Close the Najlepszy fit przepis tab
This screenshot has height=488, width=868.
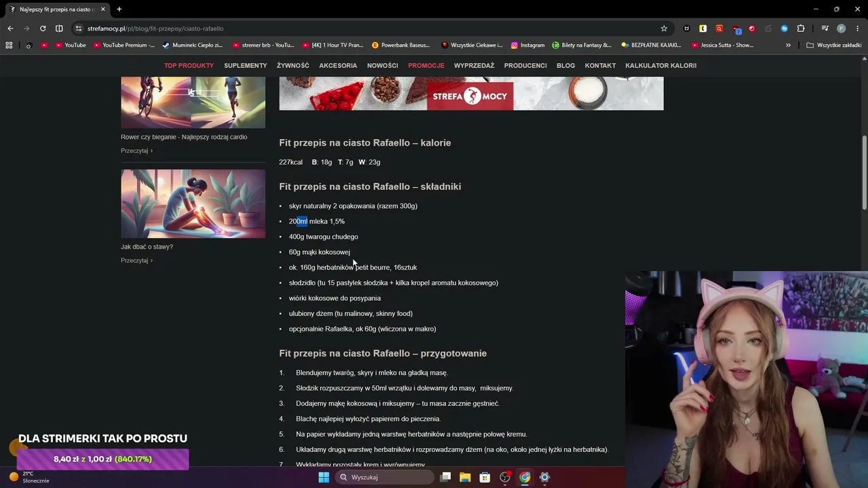coord(103,9)
